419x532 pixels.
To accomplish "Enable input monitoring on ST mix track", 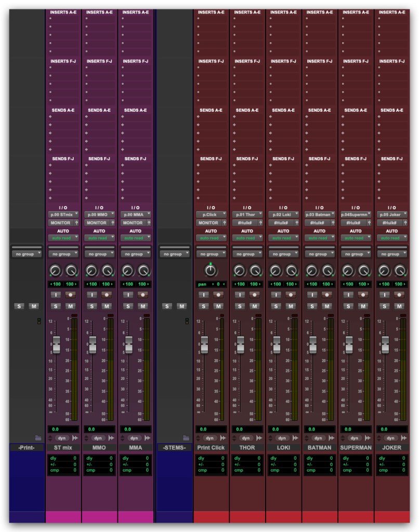I will pos(55,294).
